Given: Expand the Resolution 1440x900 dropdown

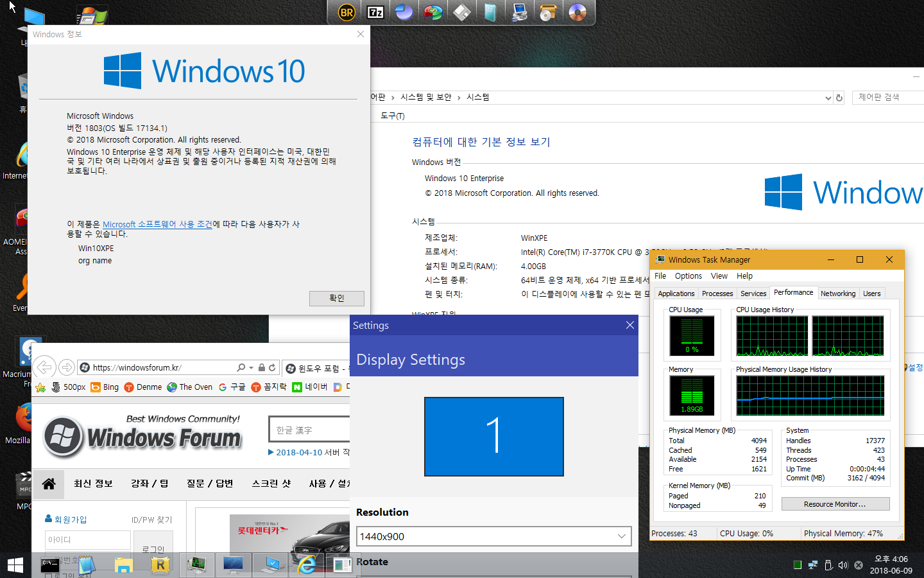Looking at the screenshot, I should pyautogui.click(x=494, y=536).
